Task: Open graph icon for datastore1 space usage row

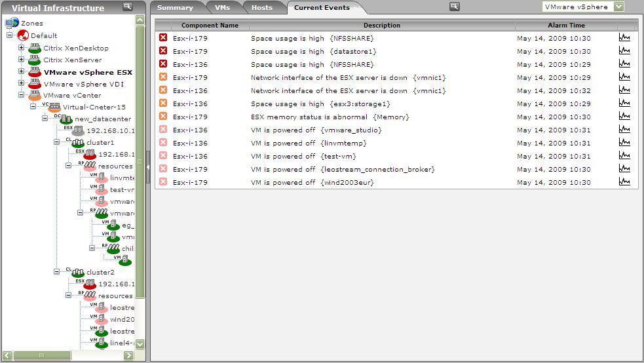Action: coord(624,51)
